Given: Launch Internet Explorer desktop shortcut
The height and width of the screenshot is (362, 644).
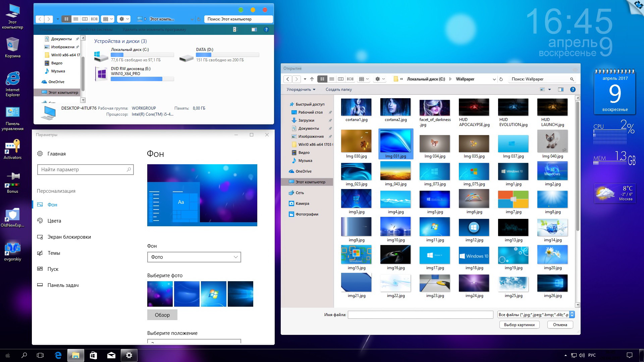Looking at the screenshot, I should [x=12, y=84].
